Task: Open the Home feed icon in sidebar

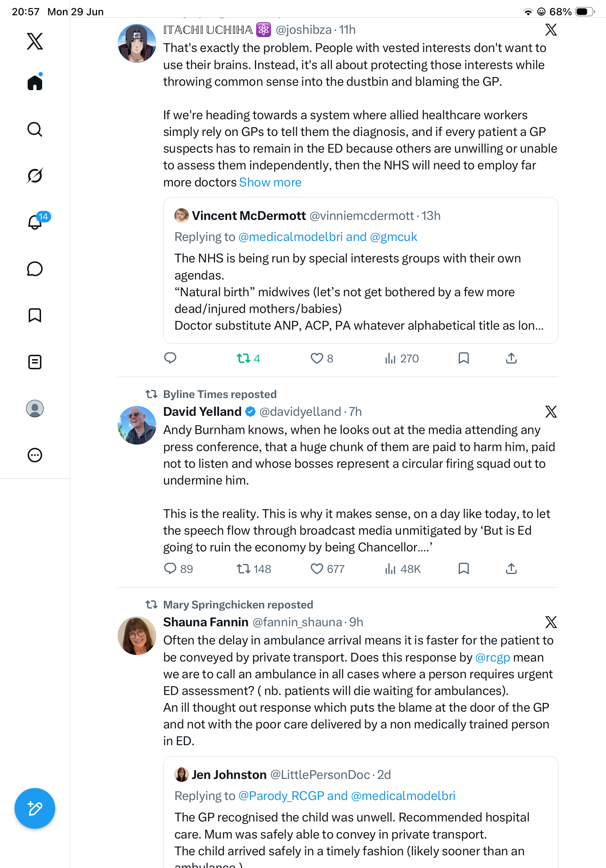Action: coord(35,82)
